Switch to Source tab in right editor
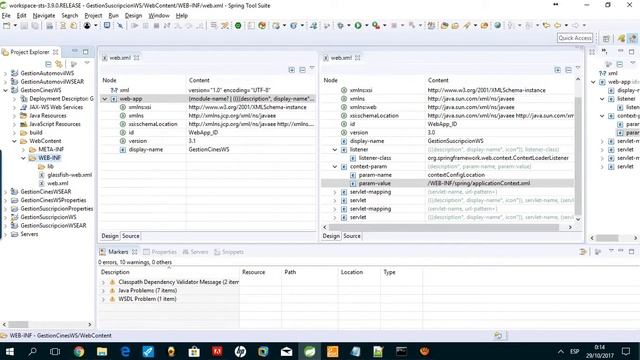 [352, 236]
